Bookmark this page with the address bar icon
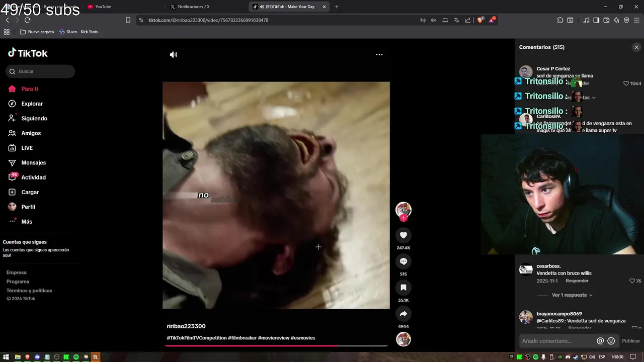Screen dimensions: 644x362 coord(128,20)
